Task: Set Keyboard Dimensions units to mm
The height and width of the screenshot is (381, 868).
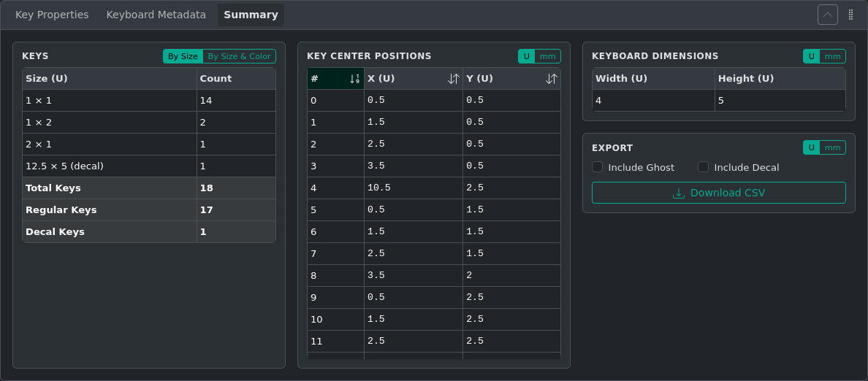Action: pos(832,56)
